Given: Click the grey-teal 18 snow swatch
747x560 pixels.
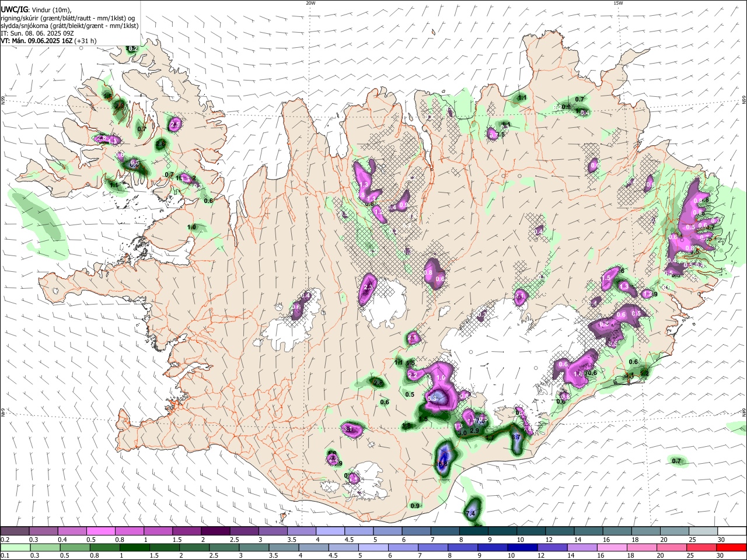Looking at the screenshot, I should tap(646, 531).
